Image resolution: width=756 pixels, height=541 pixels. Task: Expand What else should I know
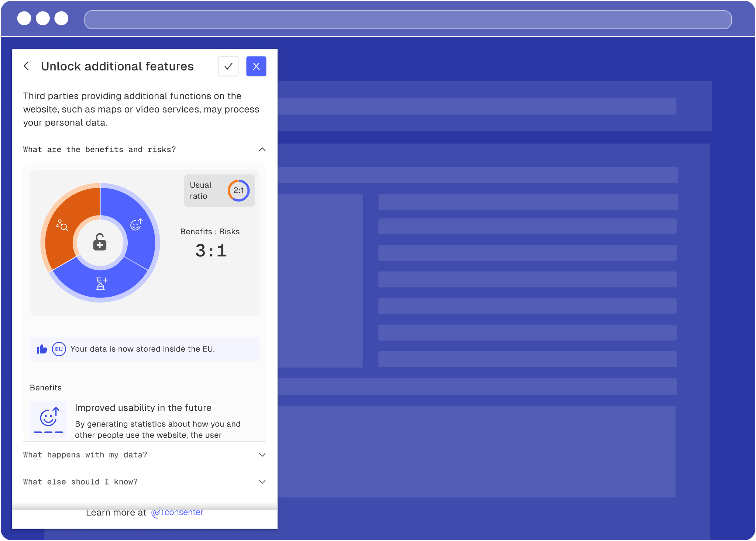tap(262, 482)
